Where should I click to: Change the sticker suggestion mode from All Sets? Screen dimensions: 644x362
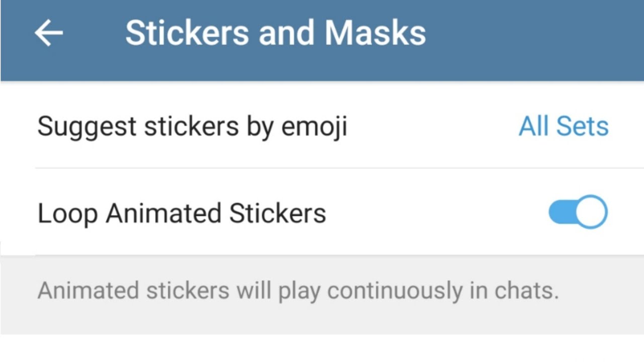[x=563, y=126]
